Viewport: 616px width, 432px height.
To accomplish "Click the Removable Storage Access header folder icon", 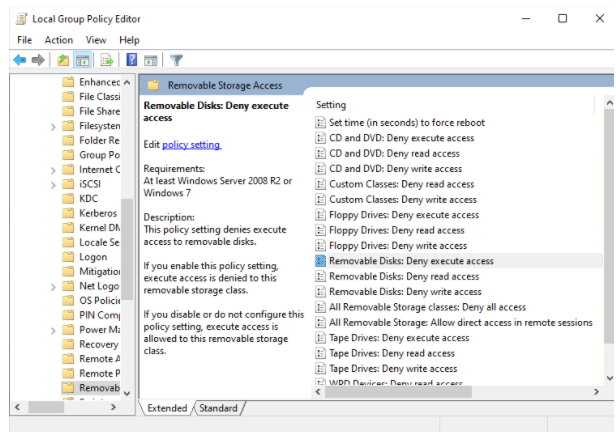I will click(153, 85).
